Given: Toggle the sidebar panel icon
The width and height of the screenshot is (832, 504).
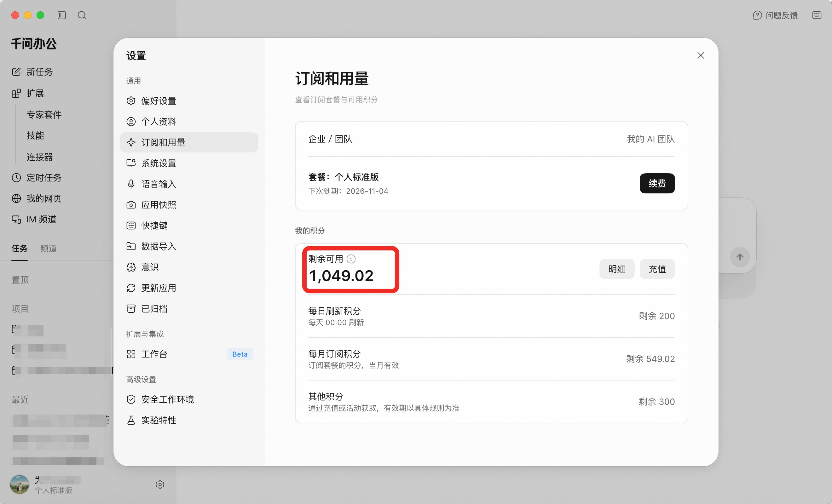Looking at the screenshot, I should pos(62,15).
